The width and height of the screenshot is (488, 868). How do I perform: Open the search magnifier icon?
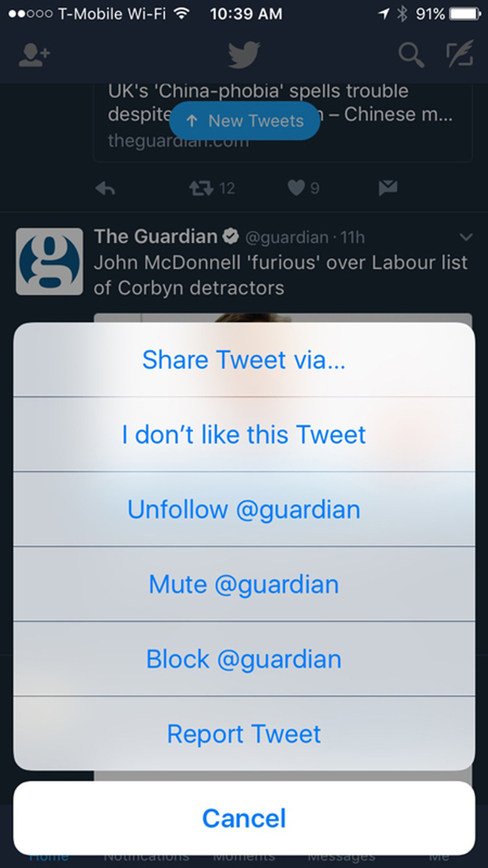coord(411,56)
